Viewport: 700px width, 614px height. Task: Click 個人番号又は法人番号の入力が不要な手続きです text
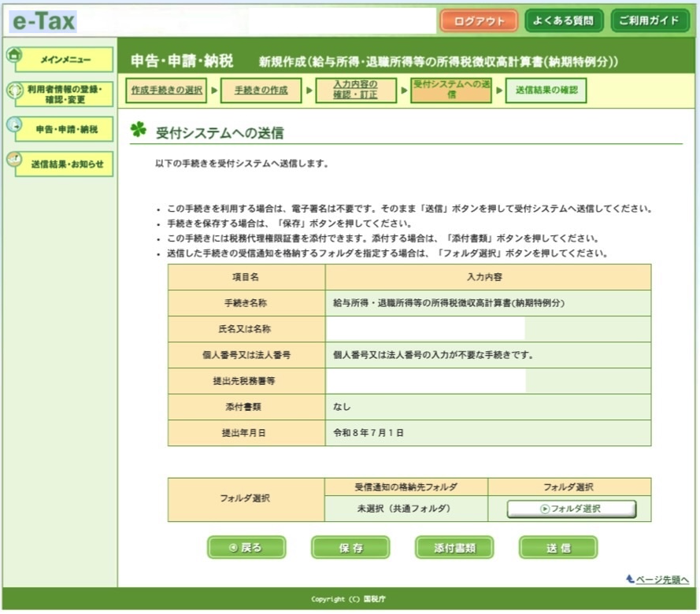(x=433, y=355)
